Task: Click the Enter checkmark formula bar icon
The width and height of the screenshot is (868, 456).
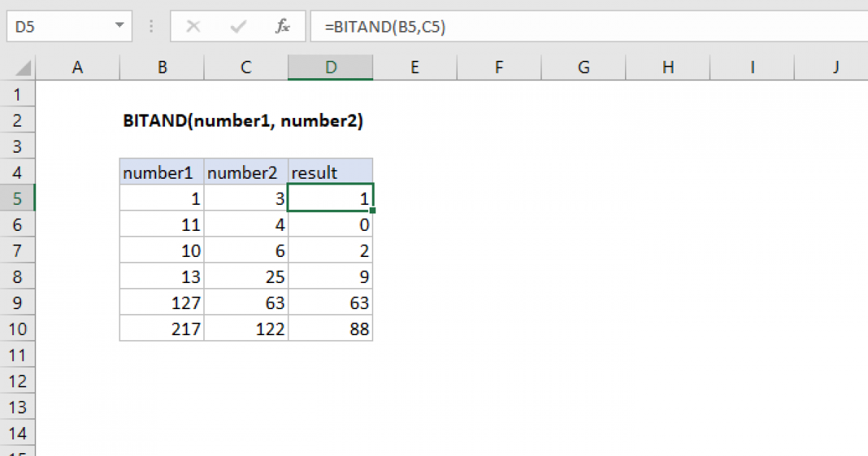Action: [x=237, y=27]
